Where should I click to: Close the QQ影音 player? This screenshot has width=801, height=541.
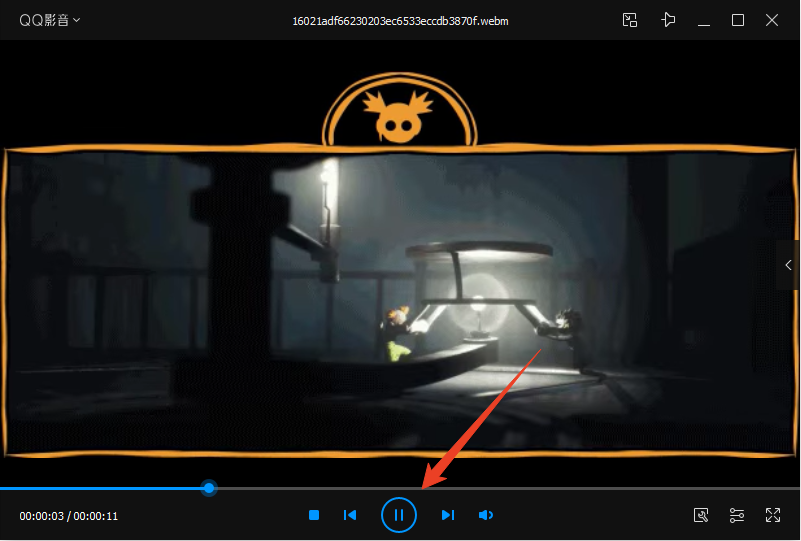point(772,20)
